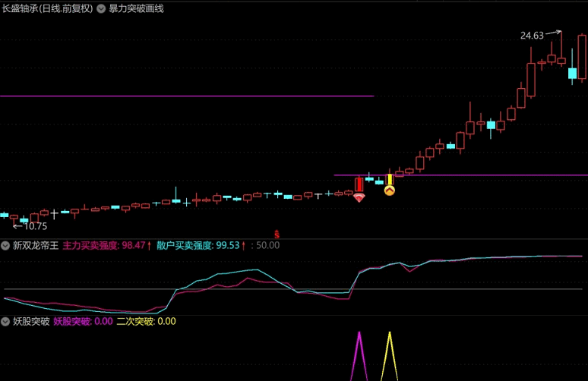This screenshot has width=588, height=381.
Task: Expand the 暴力突破画线 indicator dropdown chevron
Action: tap(101, 8)
